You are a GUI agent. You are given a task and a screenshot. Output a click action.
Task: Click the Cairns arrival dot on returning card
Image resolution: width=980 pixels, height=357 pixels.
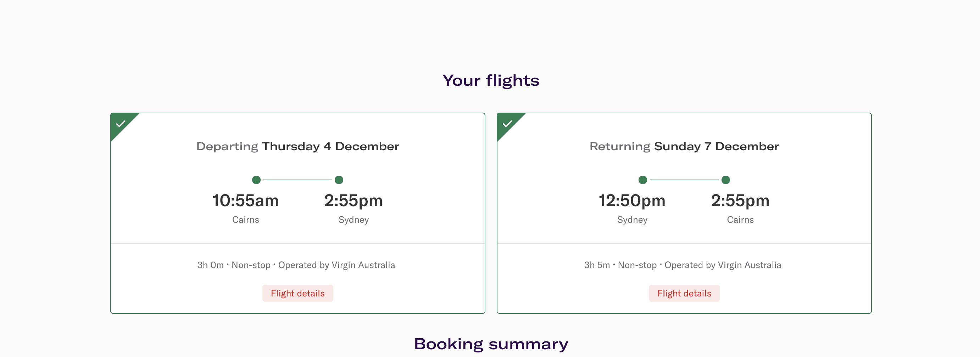726,180
